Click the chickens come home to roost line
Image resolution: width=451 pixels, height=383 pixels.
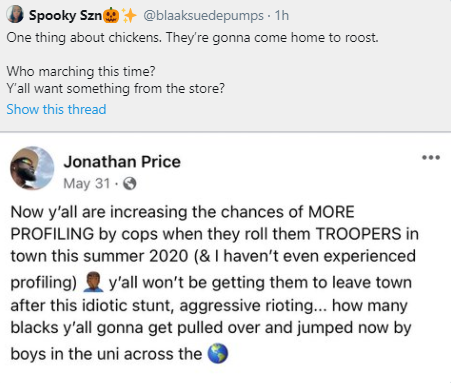(192, 37)
